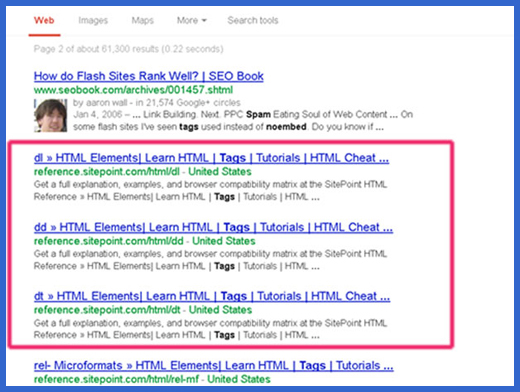Expand the More dropdown menu
520x392 pixels.
coord(192,21)
